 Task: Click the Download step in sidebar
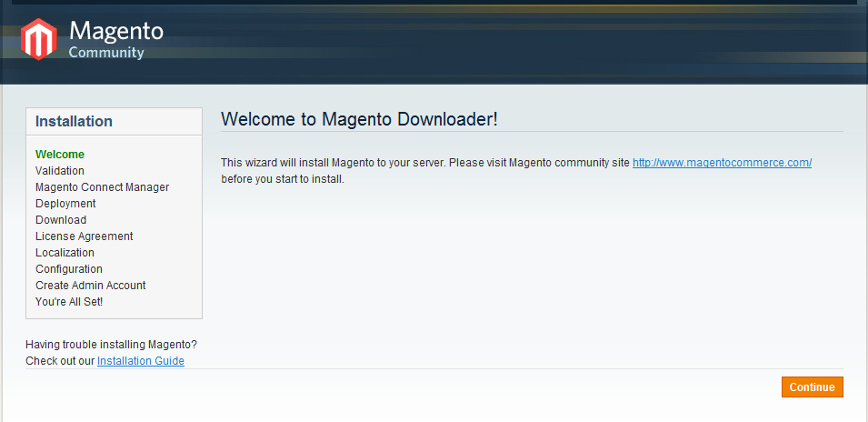pos(61,220)
